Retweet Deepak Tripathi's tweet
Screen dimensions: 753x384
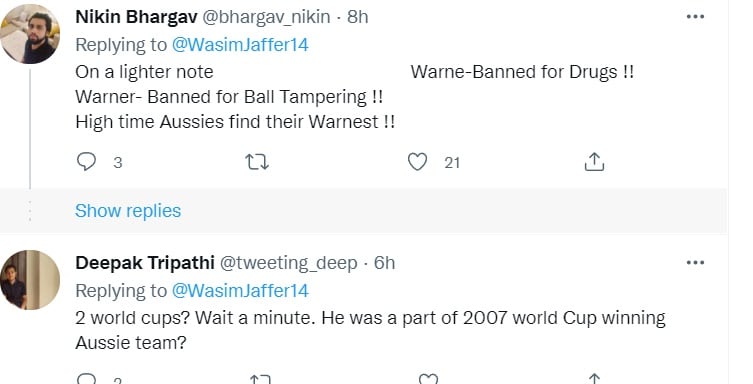point(260,379)
